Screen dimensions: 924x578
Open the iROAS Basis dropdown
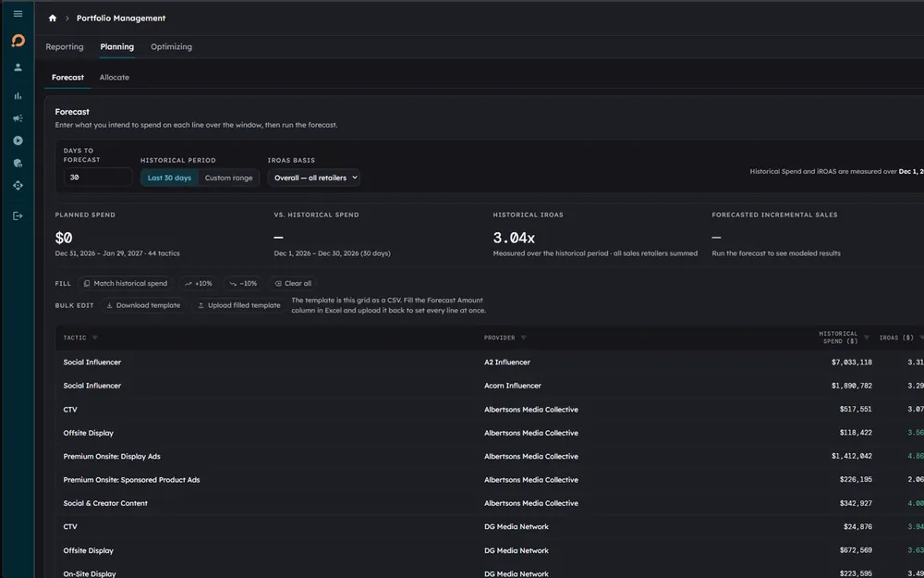coord(314,178)
